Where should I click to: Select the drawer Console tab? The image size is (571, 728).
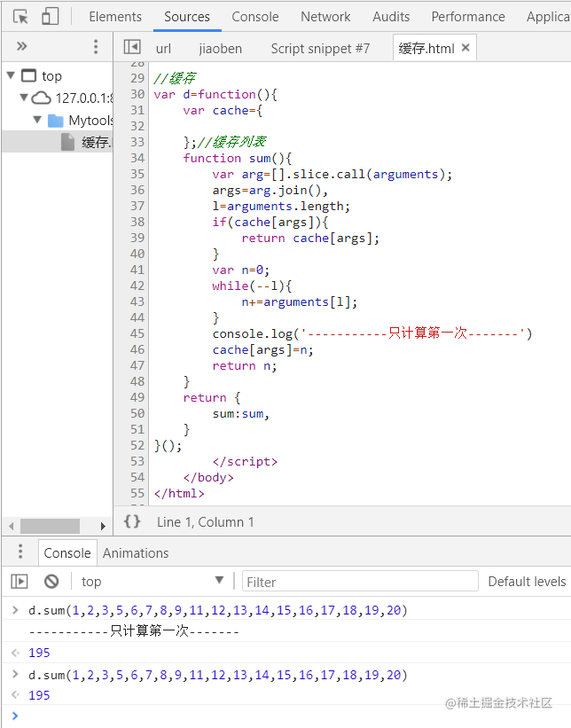(67, 553)
